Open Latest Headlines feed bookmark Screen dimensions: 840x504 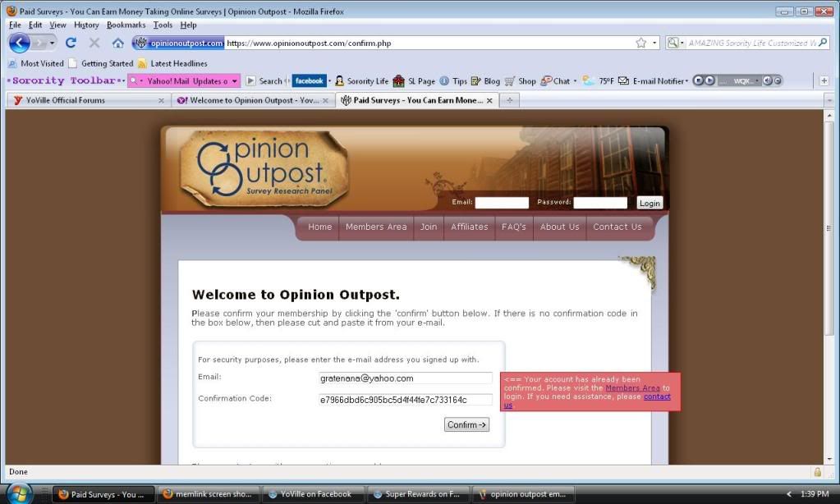coord(172,63)
